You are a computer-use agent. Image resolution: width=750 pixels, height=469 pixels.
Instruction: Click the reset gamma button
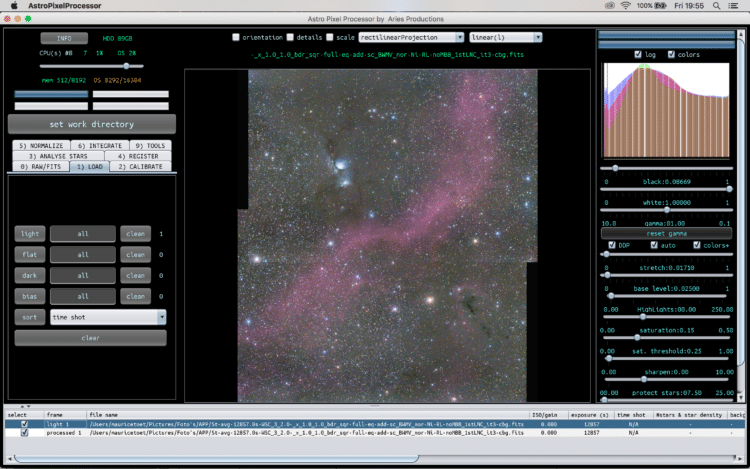tap(666, 234)
